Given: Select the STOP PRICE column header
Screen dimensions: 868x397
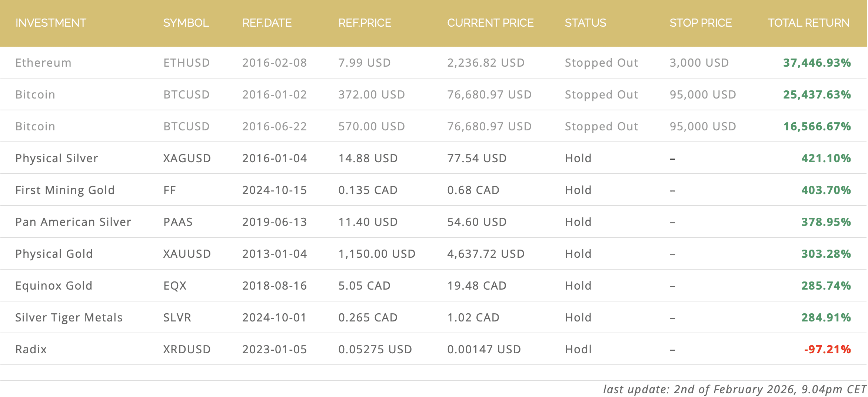Looking at the screenshot, I should coord(700,23).
